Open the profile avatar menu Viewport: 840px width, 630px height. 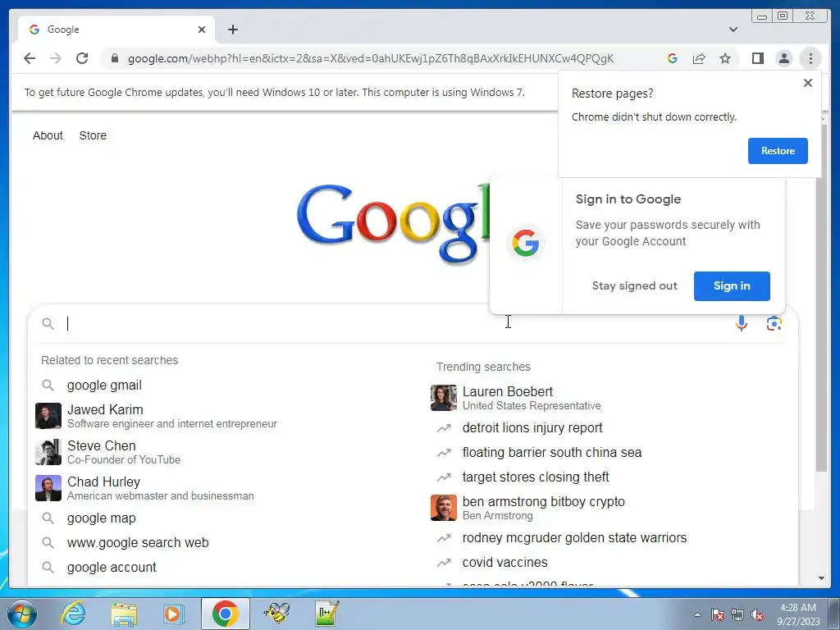pos(783,58)
